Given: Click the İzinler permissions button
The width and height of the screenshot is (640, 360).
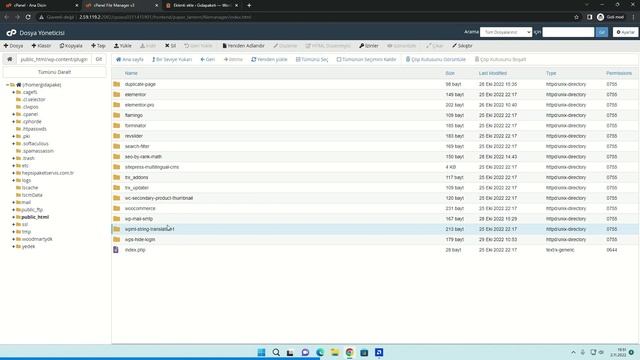Looking at the screenshot, I should click(369, 46).
